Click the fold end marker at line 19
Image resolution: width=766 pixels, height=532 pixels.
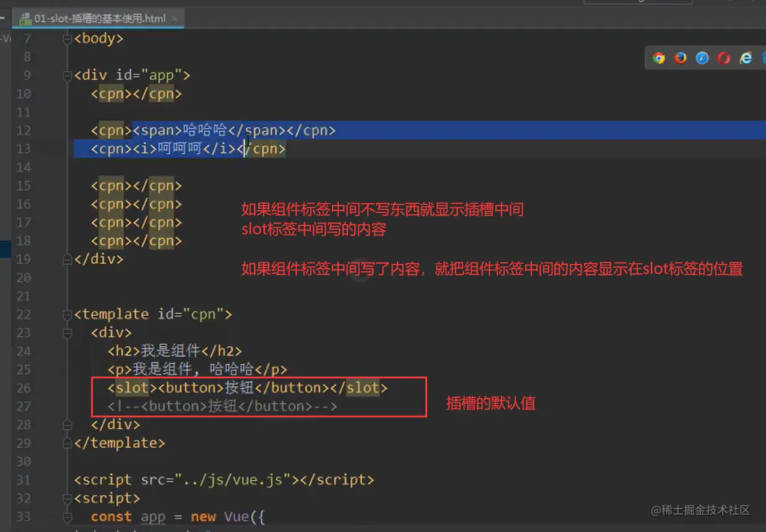click(x=67, y=259)
